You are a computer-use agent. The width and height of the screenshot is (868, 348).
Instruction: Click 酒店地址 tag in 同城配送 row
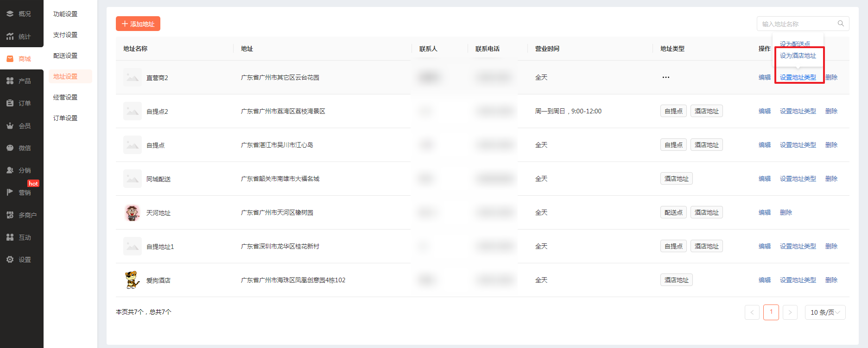[x=677, y=179]
